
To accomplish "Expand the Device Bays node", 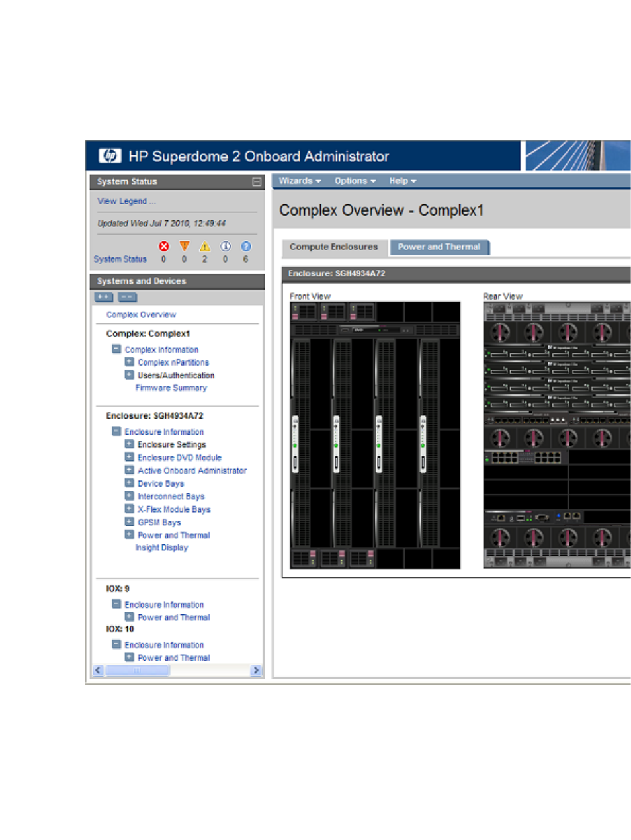I will [x=130, y=483].
